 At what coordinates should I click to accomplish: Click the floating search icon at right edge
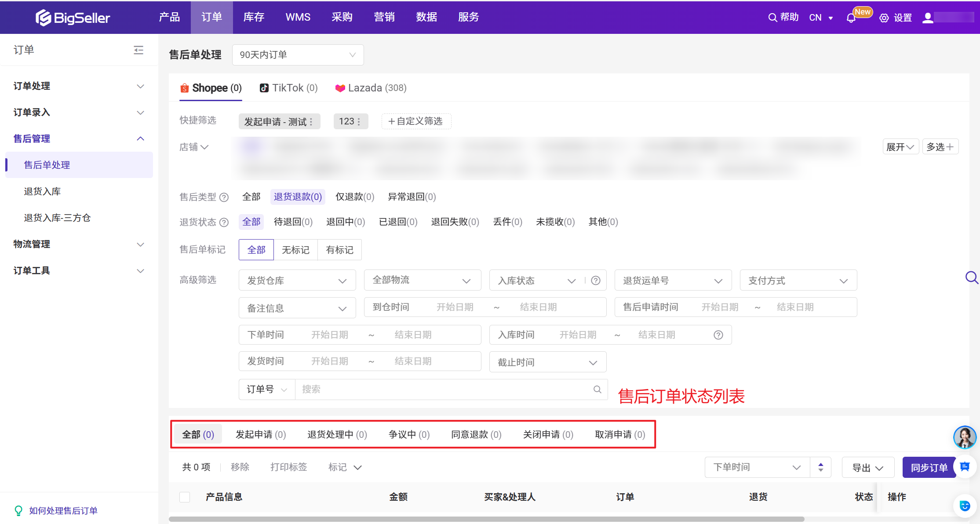(972, 278)
